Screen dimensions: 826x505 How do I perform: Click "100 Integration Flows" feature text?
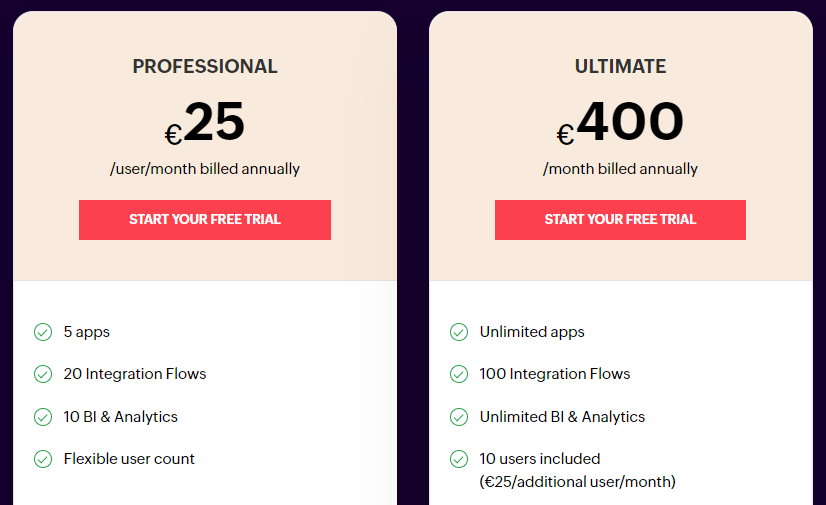point(555,374)
